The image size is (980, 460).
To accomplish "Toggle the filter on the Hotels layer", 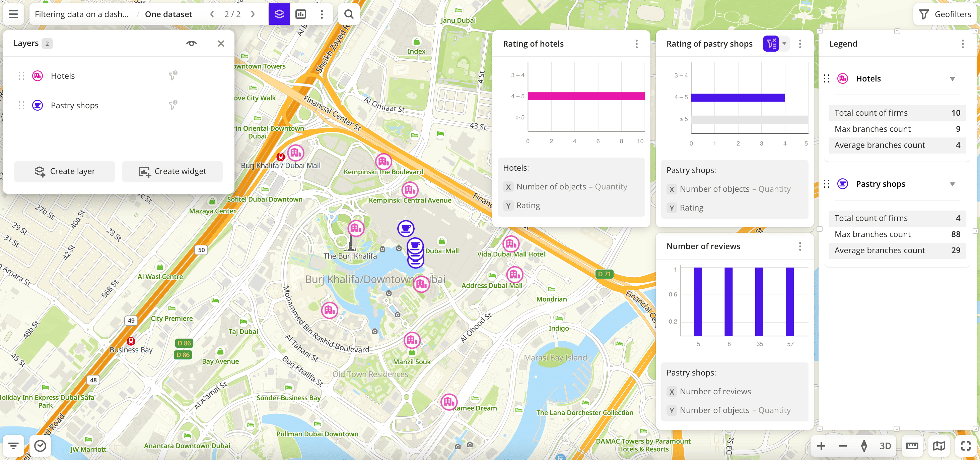I will click(x=173, y=76).
